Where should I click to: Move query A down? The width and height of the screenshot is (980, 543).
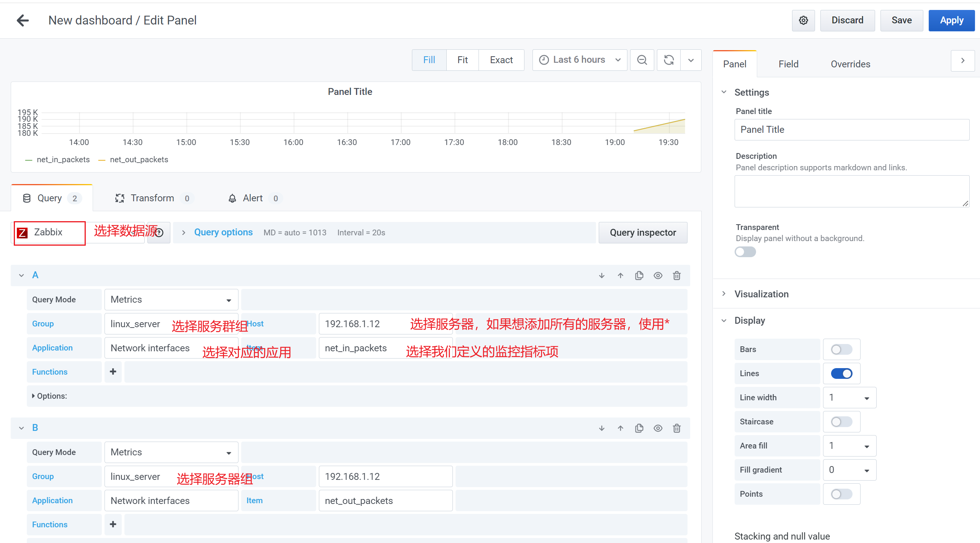coord(602,276)
